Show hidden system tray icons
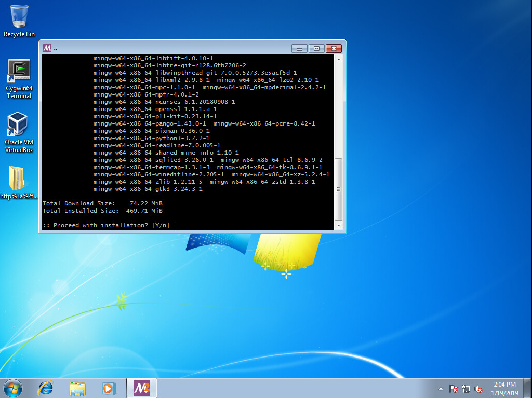Image resolution: width=532 pixels, height=398 pixels. pos(441,389)
